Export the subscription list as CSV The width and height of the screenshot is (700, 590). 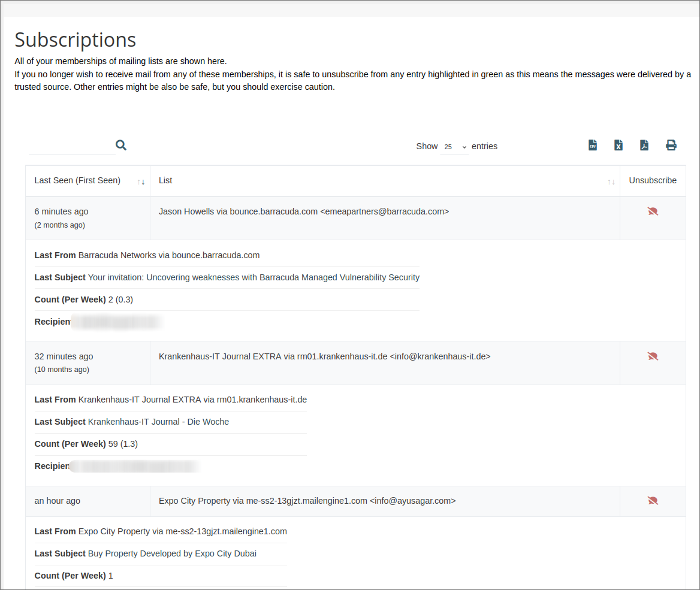pos(592,145)
